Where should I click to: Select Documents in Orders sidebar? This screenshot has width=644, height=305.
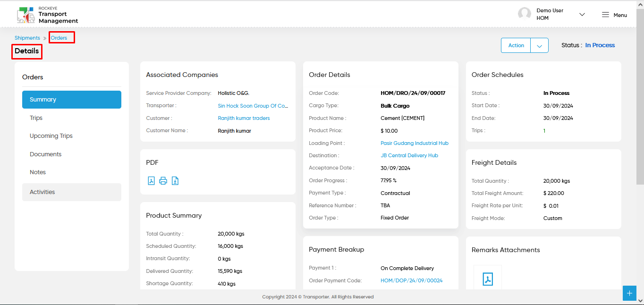72,154
